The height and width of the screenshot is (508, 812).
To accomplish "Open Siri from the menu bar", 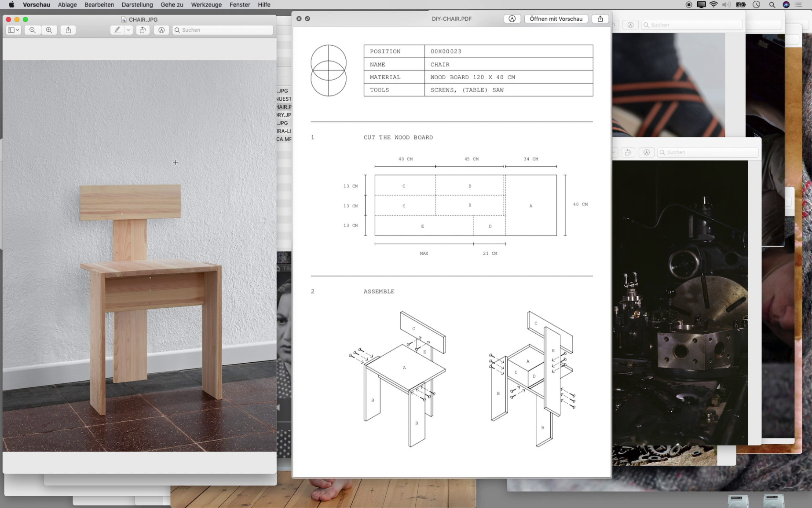I will (786, 5).
